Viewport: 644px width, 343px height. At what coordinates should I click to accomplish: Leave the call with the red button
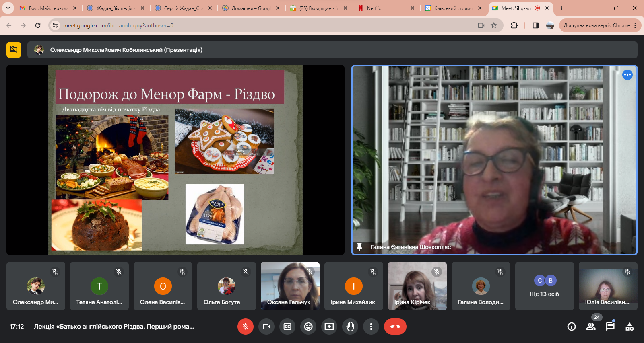point(395,327)
